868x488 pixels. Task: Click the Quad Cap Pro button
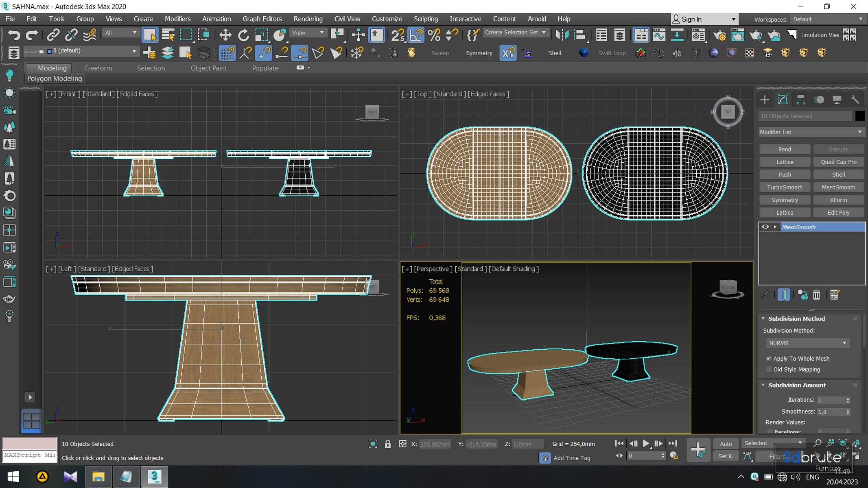pyautogui.click(x=838, y=162)
